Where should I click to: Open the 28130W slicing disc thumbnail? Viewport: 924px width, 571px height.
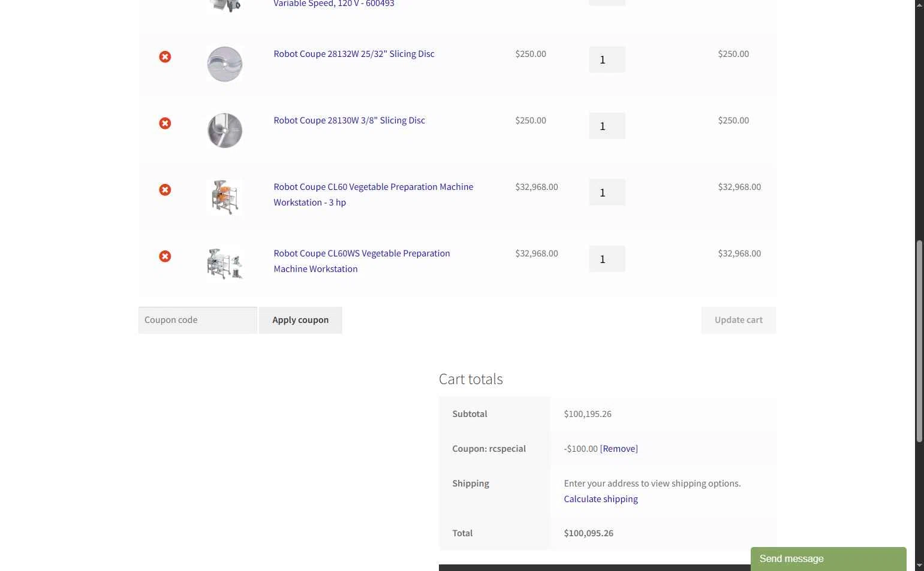225,131
